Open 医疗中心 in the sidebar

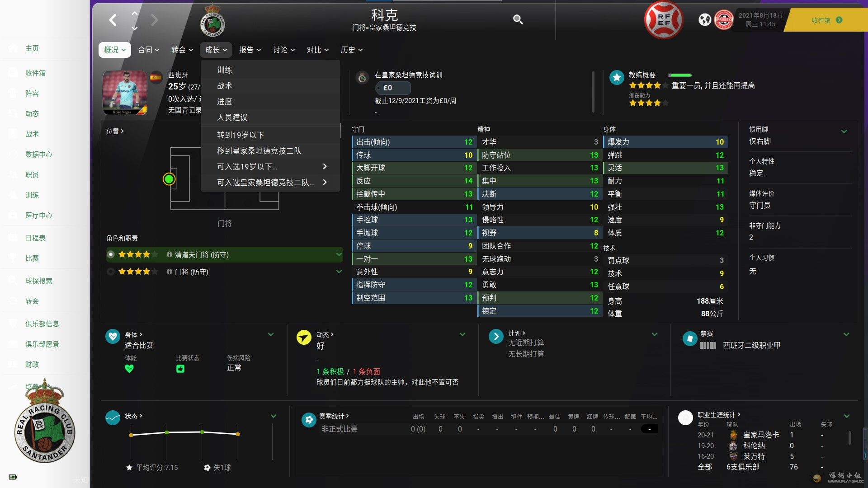click(x=39, y=216)
